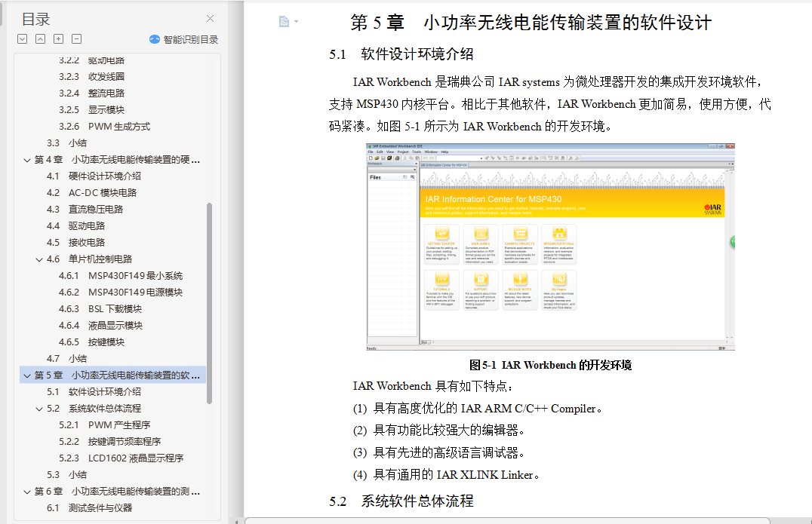
Task: Select 5.2 系统软件总体流程 in outline
Action: [94, 408]
